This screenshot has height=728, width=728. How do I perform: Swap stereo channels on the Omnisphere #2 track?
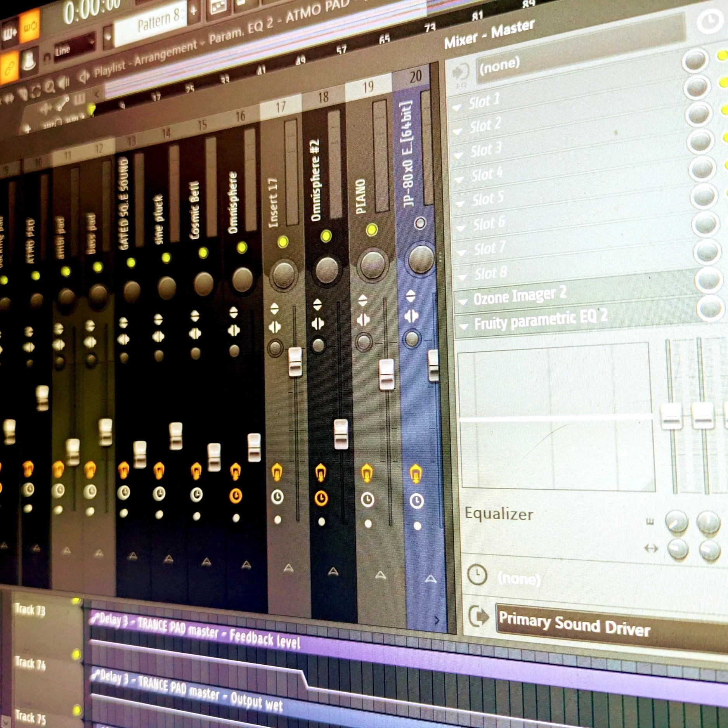pyautogui.click(x=317, y=323)
